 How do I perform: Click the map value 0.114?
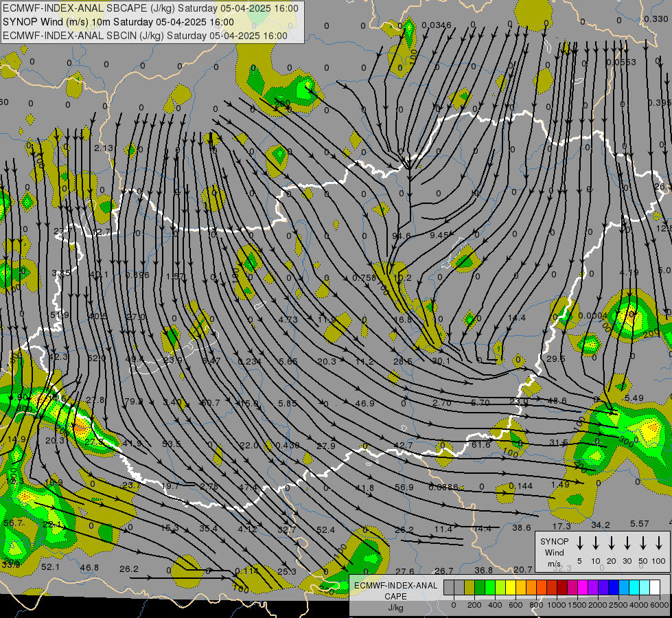pos(247,571)
